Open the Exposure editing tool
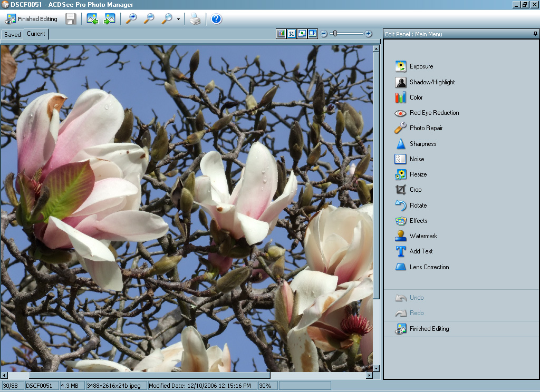Image resolution: width=540 pixels, height=392 pixels. tap(421, 66)
